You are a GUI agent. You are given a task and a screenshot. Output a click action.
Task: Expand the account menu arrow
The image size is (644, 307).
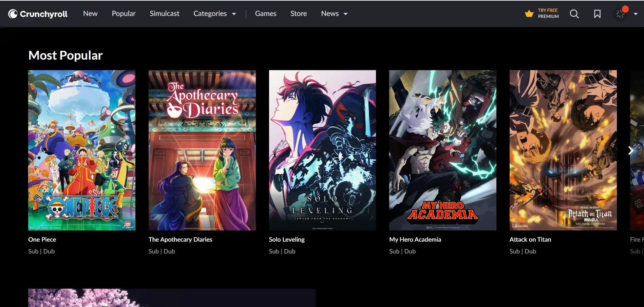click(636, 14)
